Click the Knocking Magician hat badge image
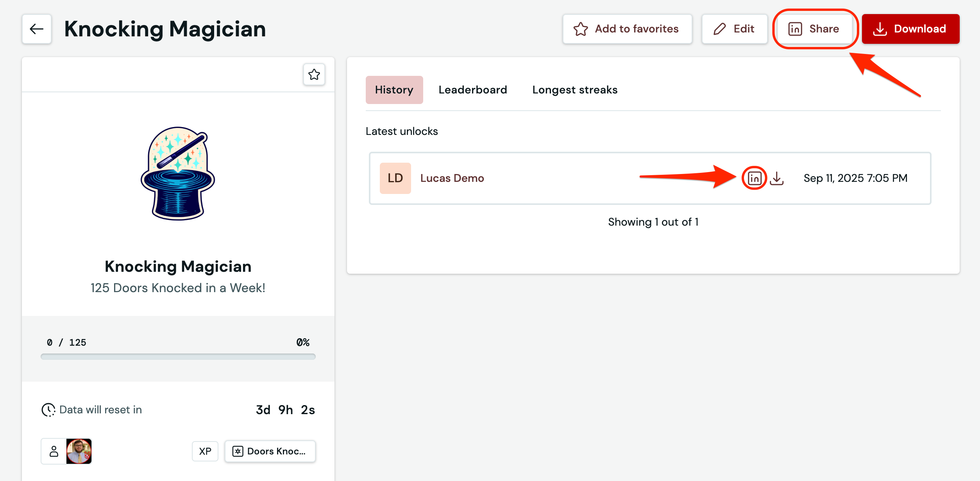Viewport: 980px width, 481px height. pyautogui.click(x=178, y=174)
